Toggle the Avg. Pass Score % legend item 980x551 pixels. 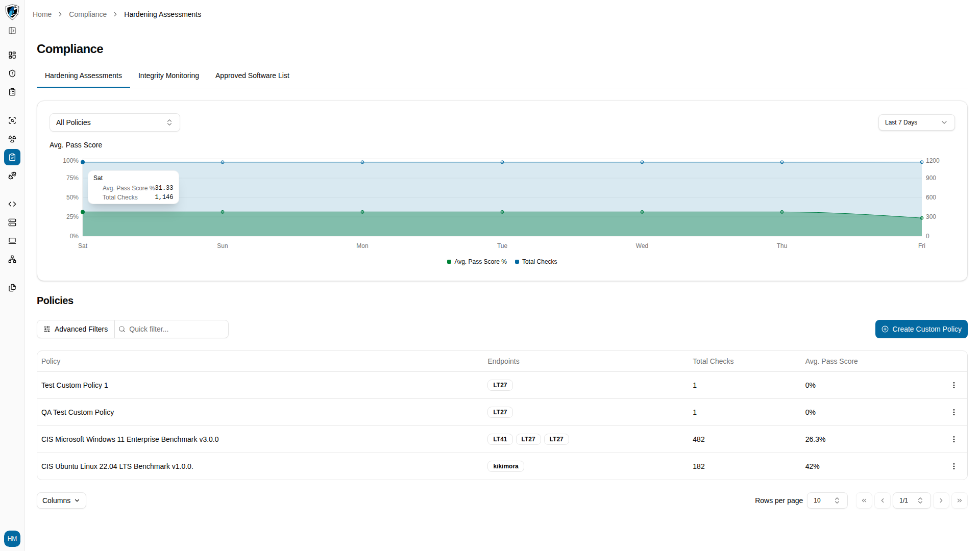coord(477,262)
